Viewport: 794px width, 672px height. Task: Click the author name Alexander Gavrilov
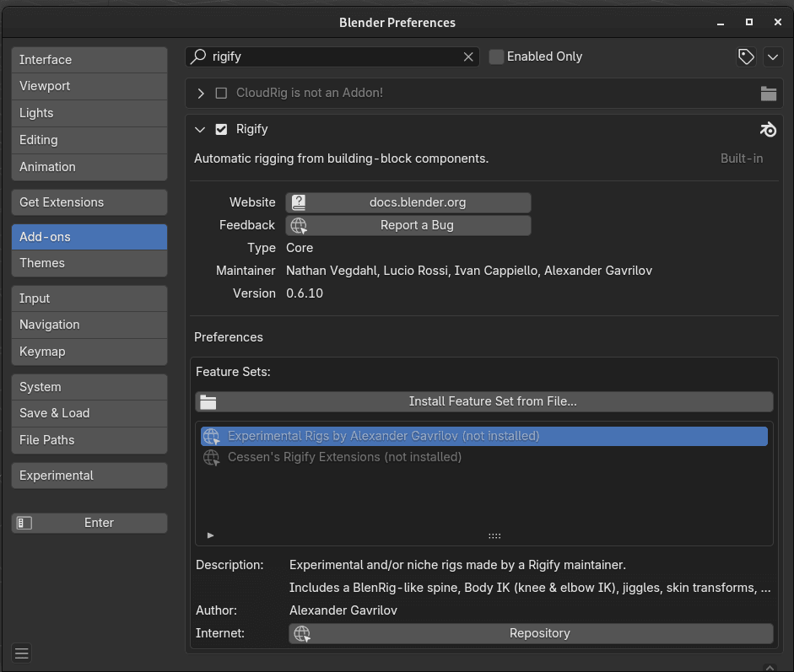pos(343,610)
